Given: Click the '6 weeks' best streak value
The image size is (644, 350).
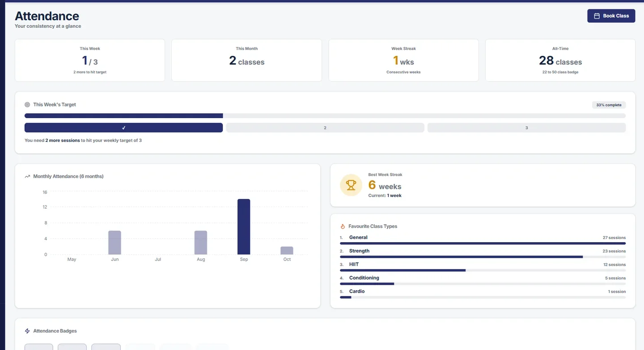Looking at the screenshot, I should pyautogui.click(x=385, y=185).
